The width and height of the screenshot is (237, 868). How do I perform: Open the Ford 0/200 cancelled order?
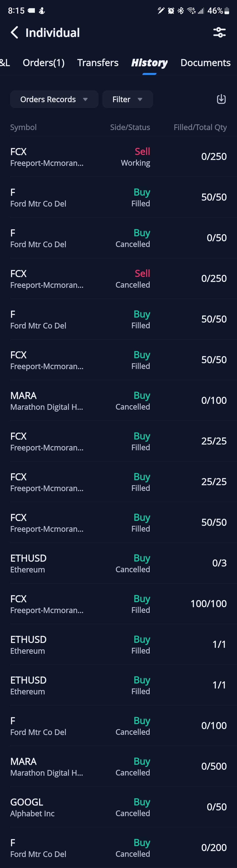(x=118, y=847)
